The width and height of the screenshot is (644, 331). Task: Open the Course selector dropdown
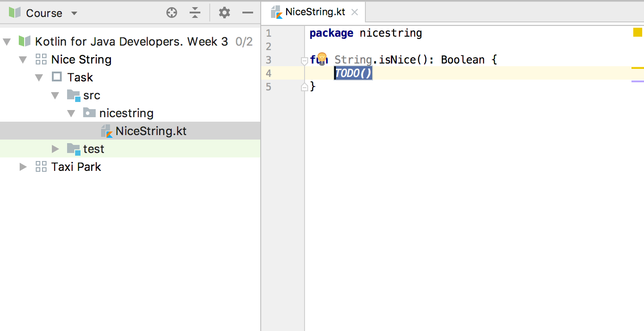coord(74,13)
